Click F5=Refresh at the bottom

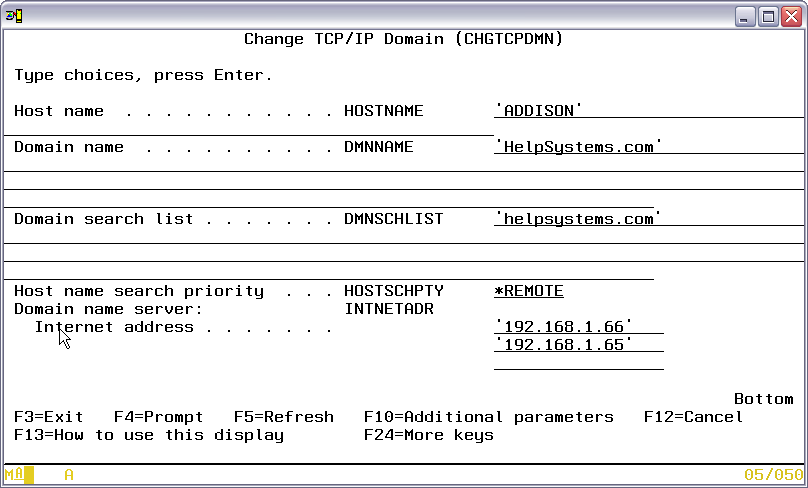283,417
